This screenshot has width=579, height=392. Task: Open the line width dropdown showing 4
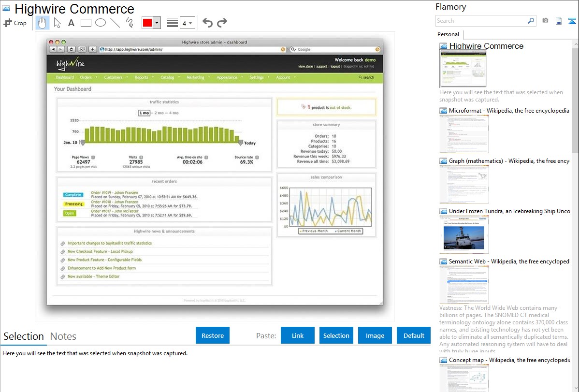point(188,23)
